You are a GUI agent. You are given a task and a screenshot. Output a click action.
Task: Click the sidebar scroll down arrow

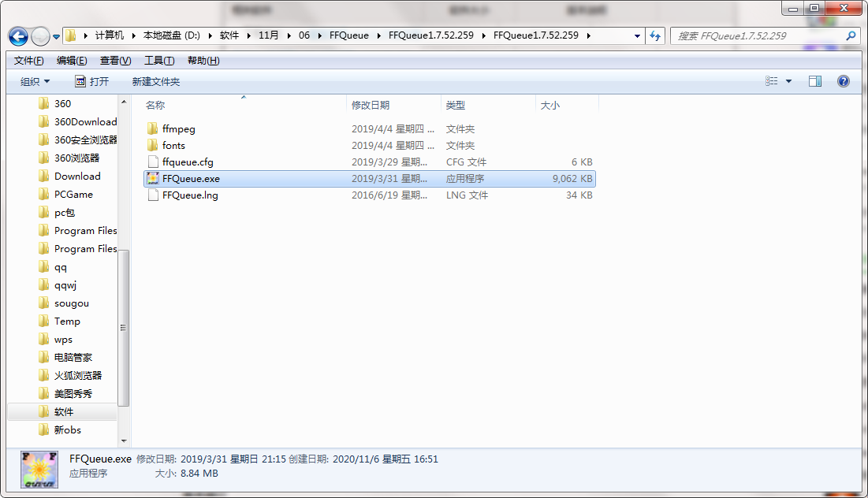pyautogui.click(x=124, y=441)
